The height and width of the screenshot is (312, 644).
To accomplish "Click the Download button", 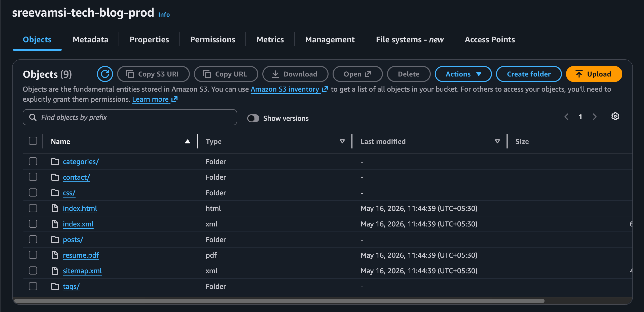I will (x=295, y=74).
